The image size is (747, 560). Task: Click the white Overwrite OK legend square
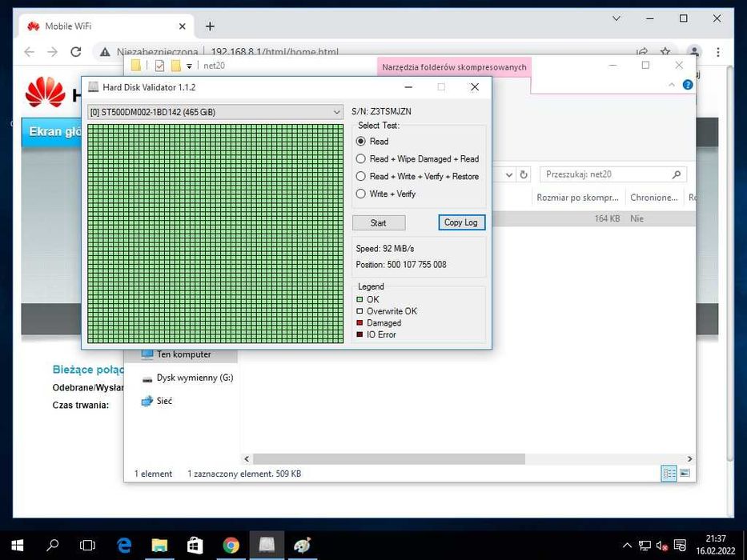click(x=359, y=311)
